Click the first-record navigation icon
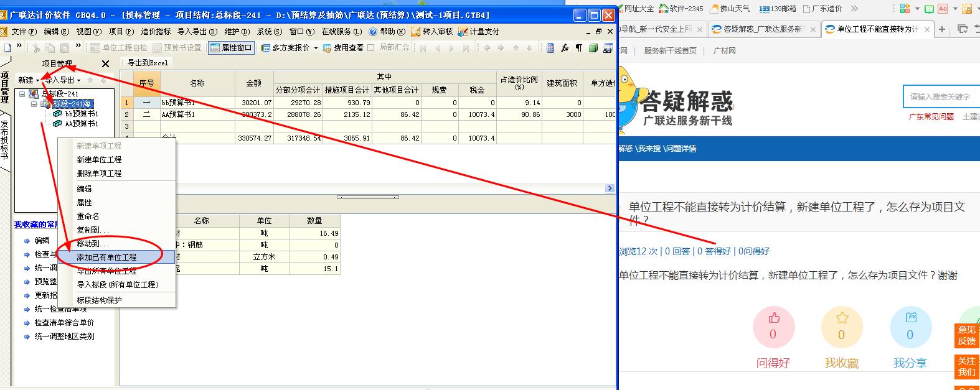Screen dimensions: 980x390 (423, 48)
